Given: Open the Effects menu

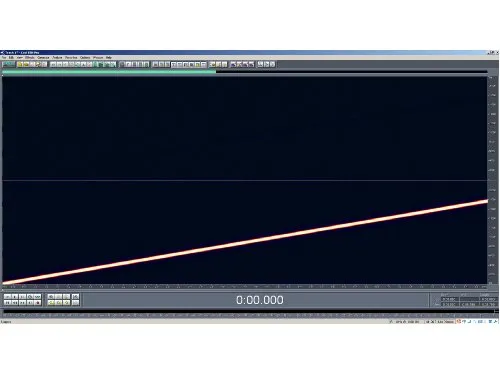Looking at the screenshot, I should (x=30, y=57).
